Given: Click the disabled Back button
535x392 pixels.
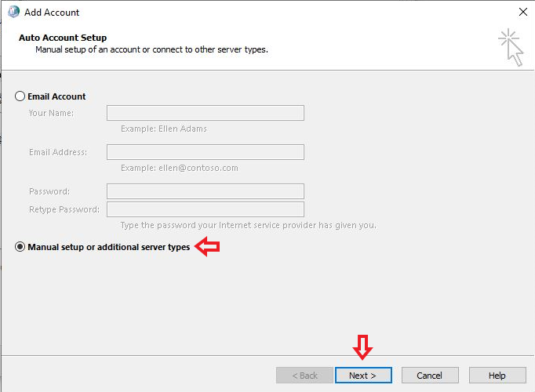Looking at the screenshot, I should tap(304, 376).
